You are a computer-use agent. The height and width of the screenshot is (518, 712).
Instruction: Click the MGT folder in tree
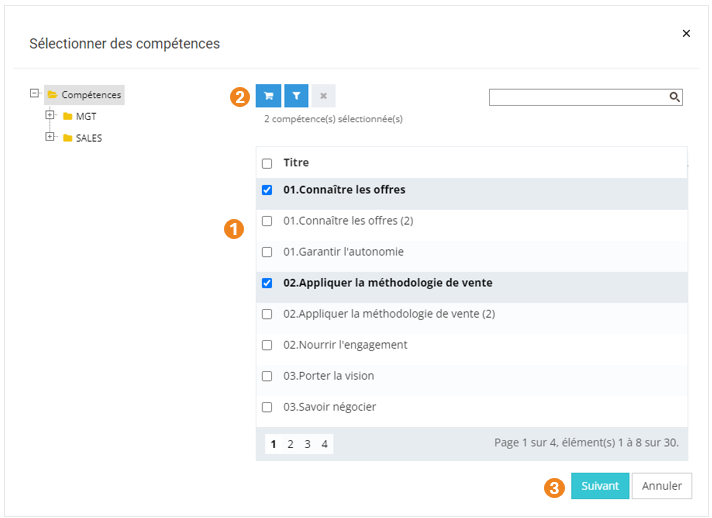[x=86, y=116]
